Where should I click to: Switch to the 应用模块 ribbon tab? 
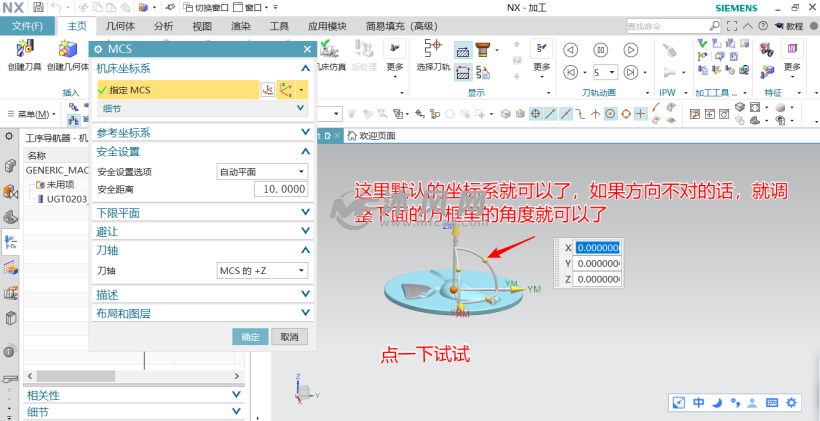(327, 26)
